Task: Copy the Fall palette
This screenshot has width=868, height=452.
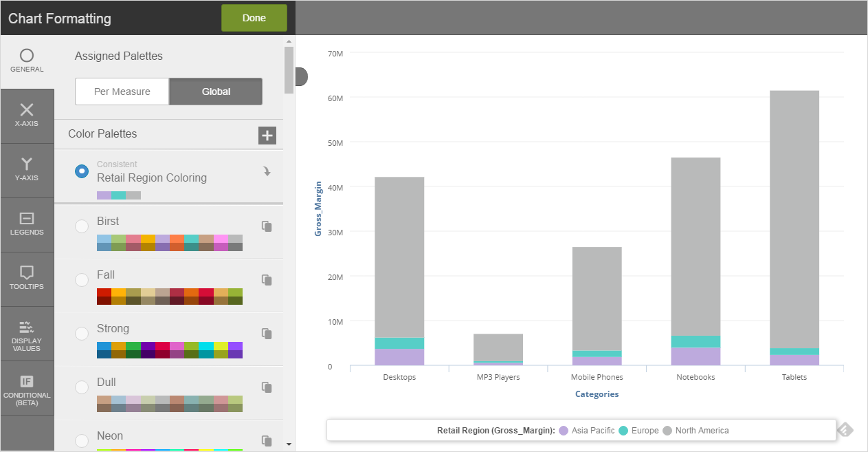Action: click(267, 280)
